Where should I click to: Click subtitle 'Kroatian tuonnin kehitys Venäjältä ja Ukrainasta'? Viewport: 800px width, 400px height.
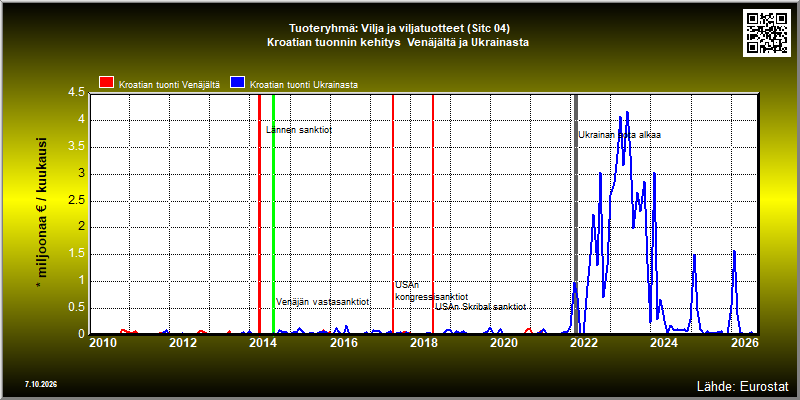coord(398,42)
